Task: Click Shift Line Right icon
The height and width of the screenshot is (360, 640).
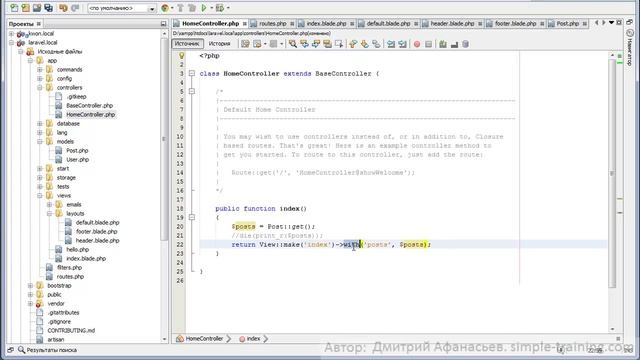Action: 402,44
